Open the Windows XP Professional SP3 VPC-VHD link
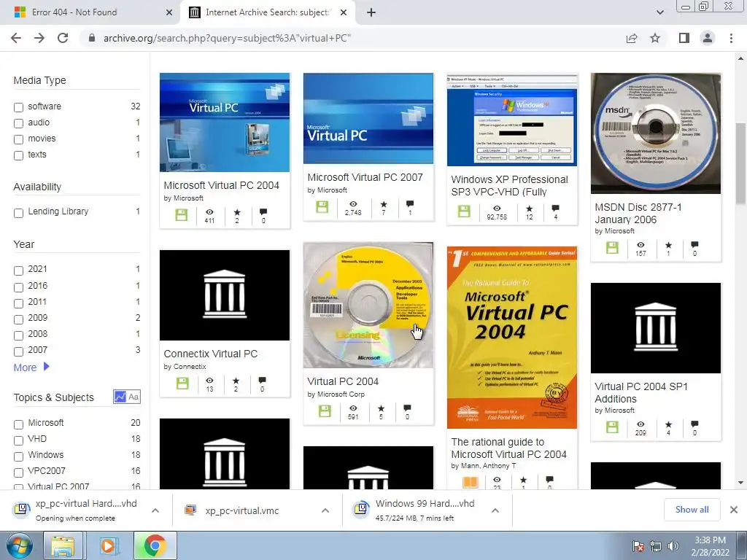Screen dimensions: 747x560 pos(510,186)
